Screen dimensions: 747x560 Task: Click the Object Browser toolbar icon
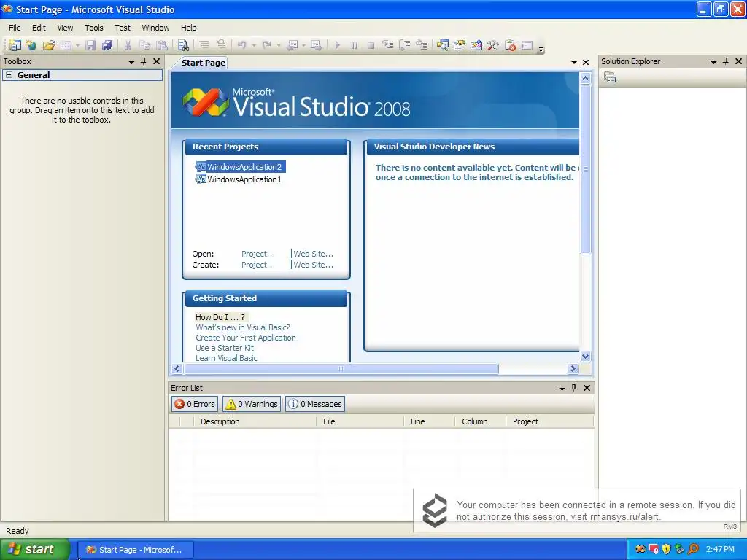[476, 45]
